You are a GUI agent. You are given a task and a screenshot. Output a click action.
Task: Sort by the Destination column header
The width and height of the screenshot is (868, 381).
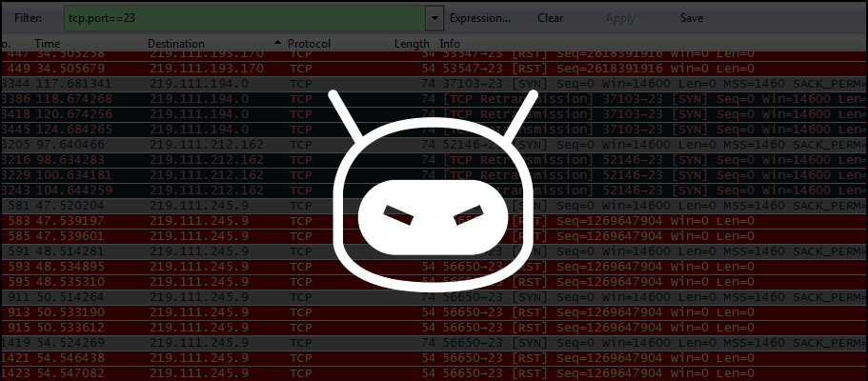176,43
